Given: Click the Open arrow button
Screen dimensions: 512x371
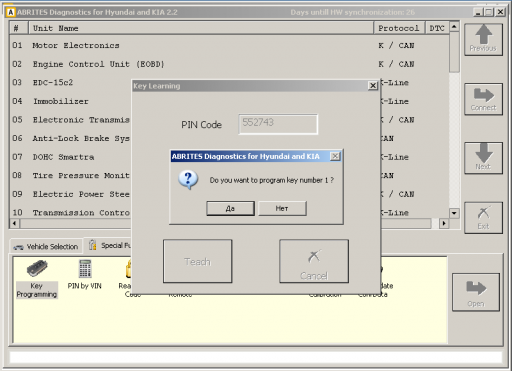Looking at the screenshot, I should (476, 292).
